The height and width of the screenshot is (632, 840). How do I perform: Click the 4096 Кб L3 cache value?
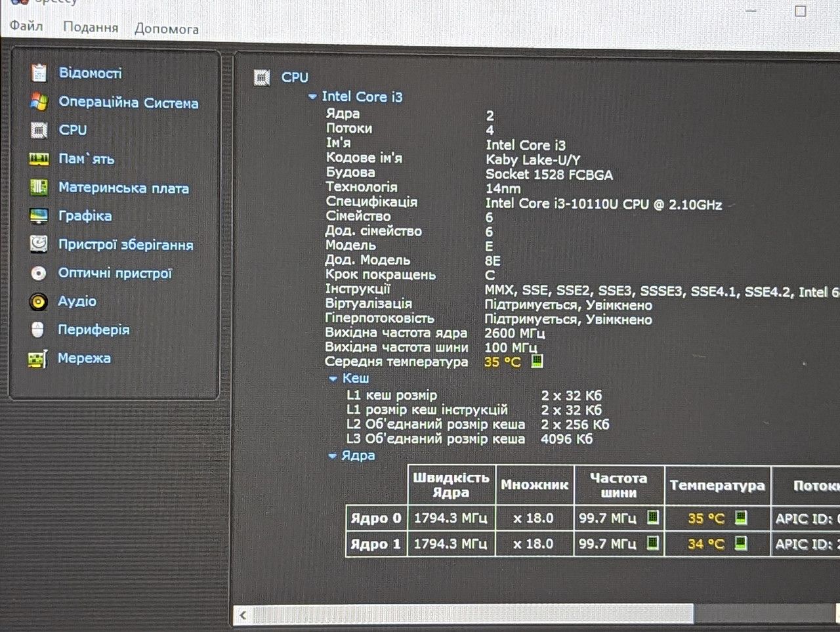click(x=567, y=438)
